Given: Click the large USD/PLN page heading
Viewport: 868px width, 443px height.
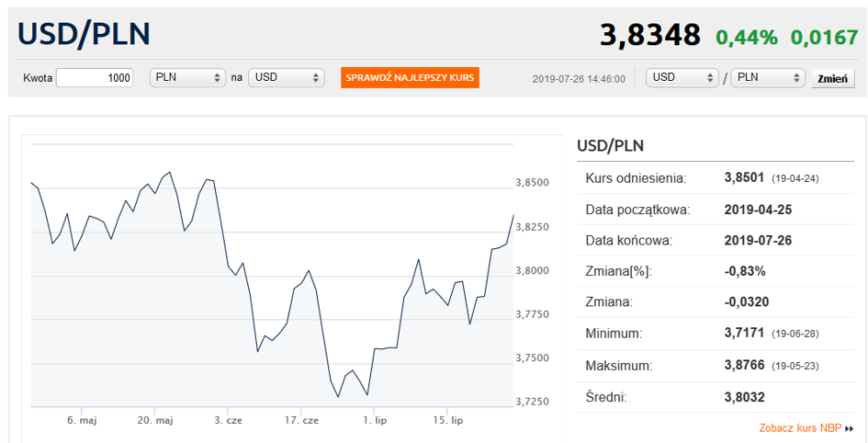Looking at the screenshot, I should point(84,34).
